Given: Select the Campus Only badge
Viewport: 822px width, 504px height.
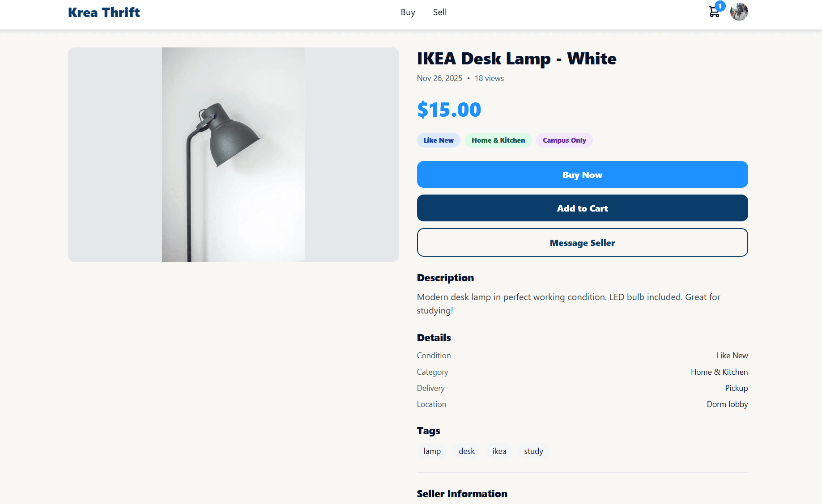Looking at the screenshot, I should tap(564, 140).
